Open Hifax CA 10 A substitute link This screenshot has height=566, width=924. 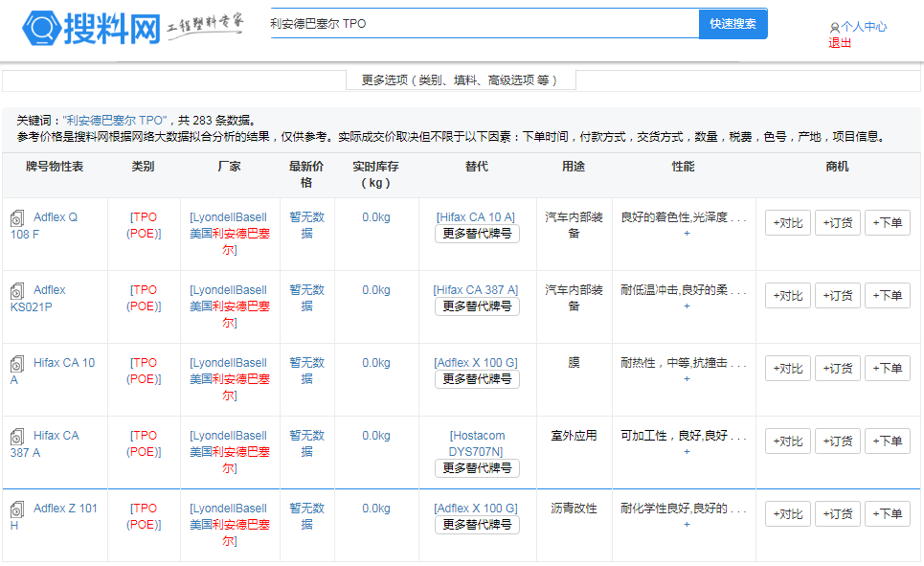coord(476,217)
